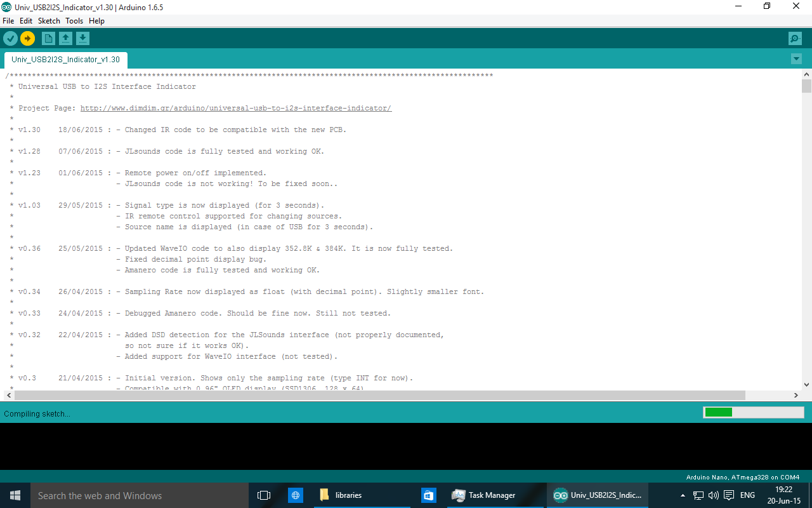Click the compile progress bar

pyautogui.click(x=754, y=412)
